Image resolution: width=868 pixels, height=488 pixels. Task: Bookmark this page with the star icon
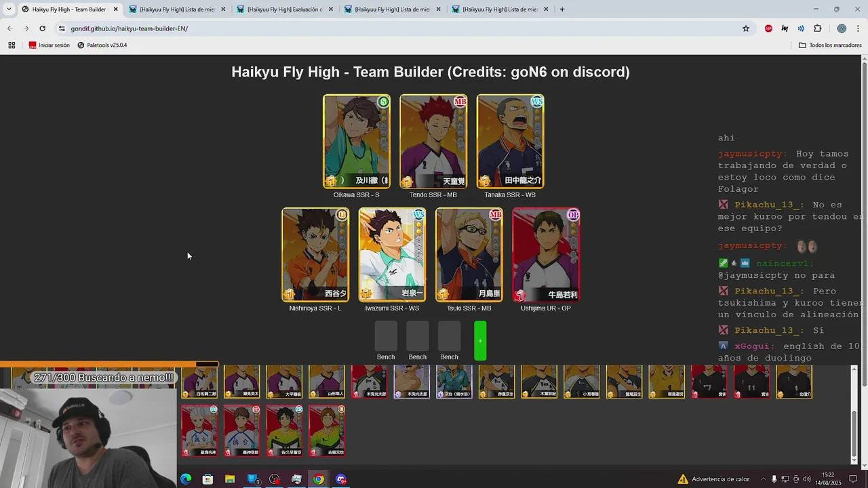(746, 28)
